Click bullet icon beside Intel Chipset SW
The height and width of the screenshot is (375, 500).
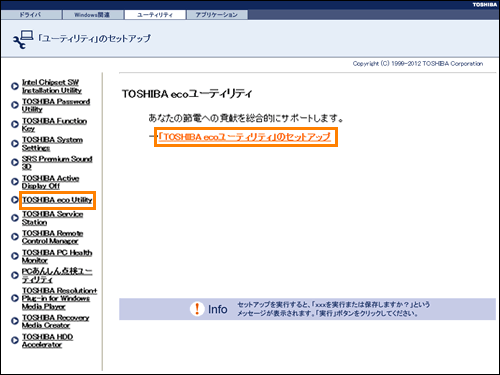coord(15,86)
